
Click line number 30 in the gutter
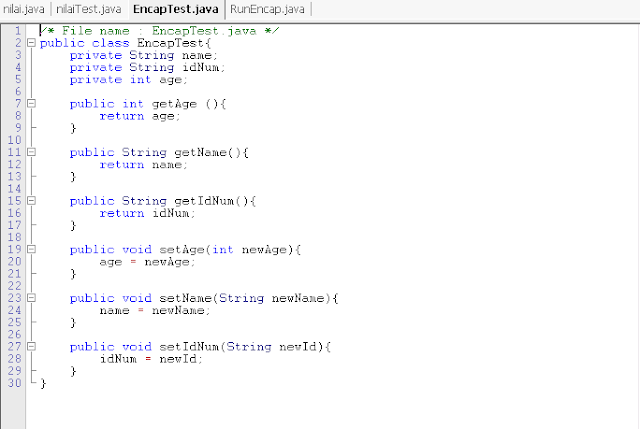tap(14, 383)
